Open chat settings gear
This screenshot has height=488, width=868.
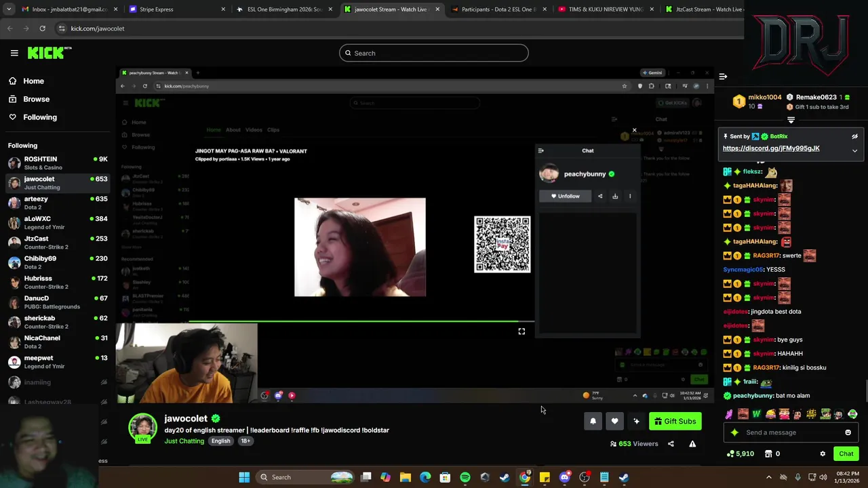pos(823,454)
